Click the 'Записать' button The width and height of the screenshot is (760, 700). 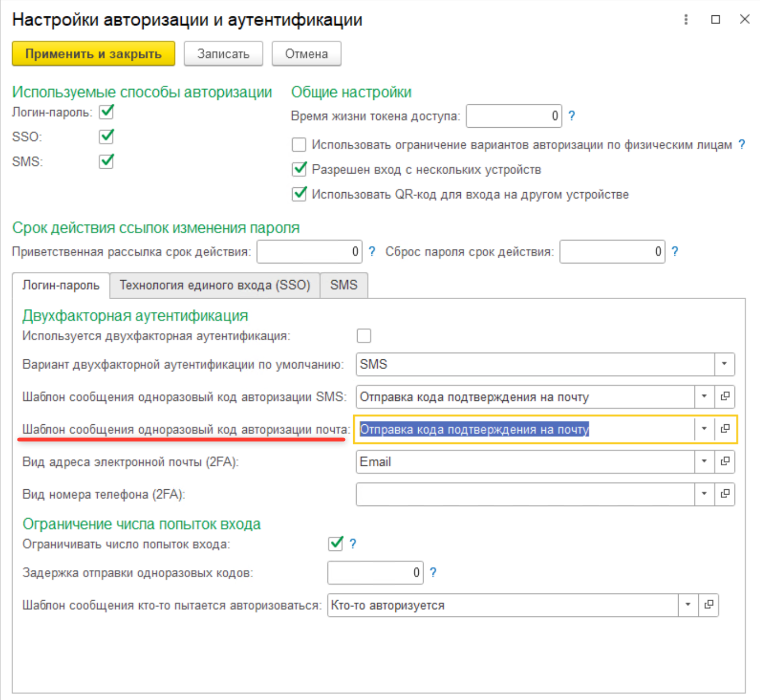223,54
